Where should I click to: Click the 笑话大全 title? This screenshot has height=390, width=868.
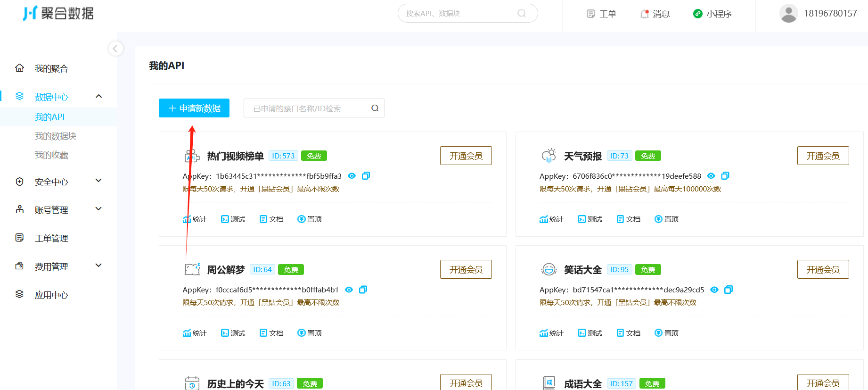[583, 270]
